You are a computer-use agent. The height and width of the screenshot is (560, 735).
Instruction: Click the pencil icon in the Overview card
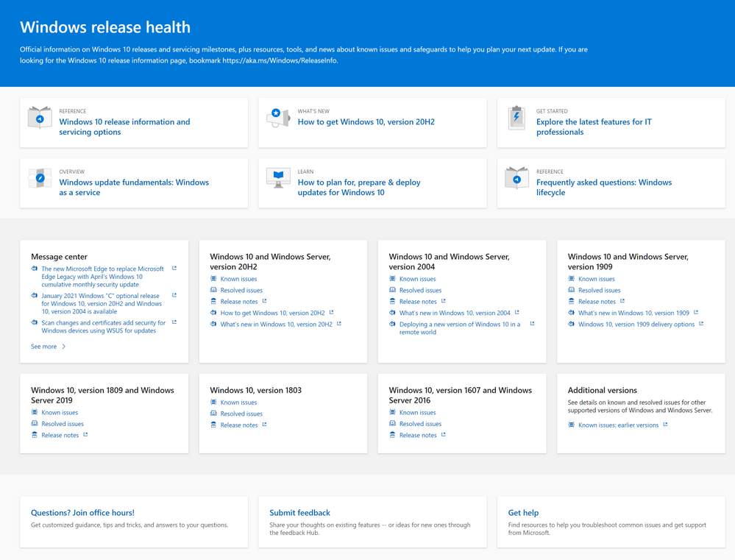40,178
